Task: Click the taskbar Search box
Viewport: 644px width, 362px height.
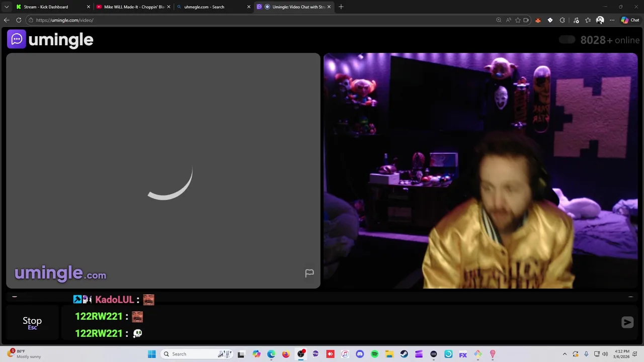Action: [x=196, y=354]
